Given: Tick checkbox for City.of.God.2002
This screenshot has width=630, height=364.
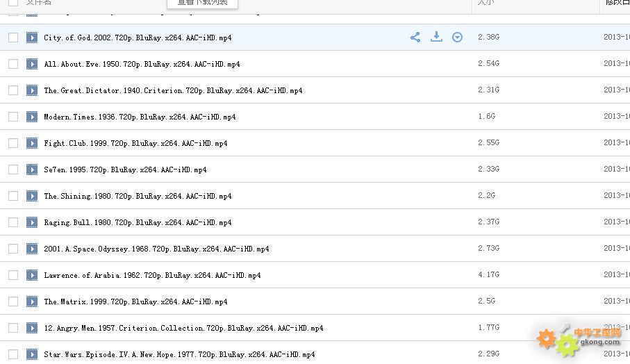Looking at the screenshot, I should 13,38.
